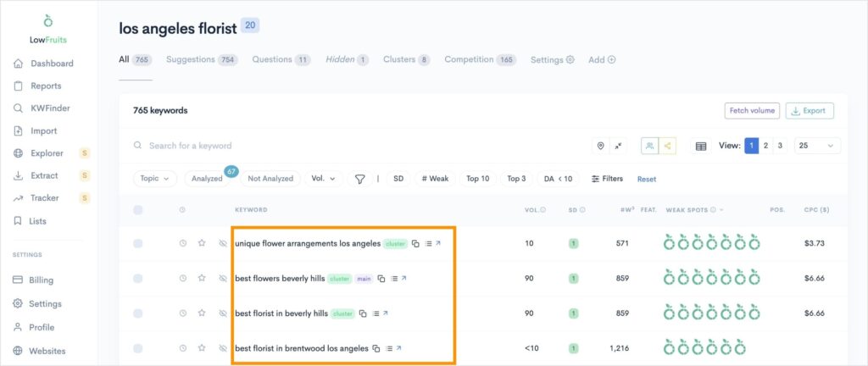Open Dashboard in the sidebar
The height and width of the screenshot is (366, 868).
coord(43,64)
